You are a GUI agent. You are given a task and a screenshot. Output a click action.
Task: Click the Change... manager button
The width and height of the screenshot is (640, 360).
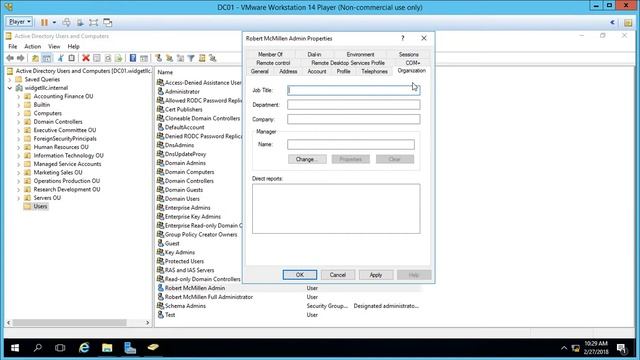click(307, 159)
